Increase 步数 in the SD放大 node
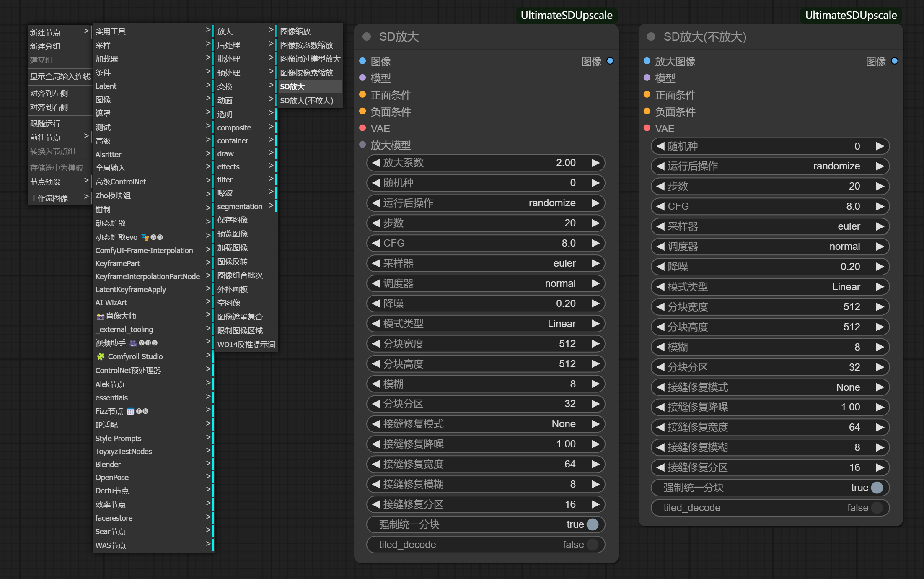The width and height of the screenshot is (924, 579). click(595, 223)
